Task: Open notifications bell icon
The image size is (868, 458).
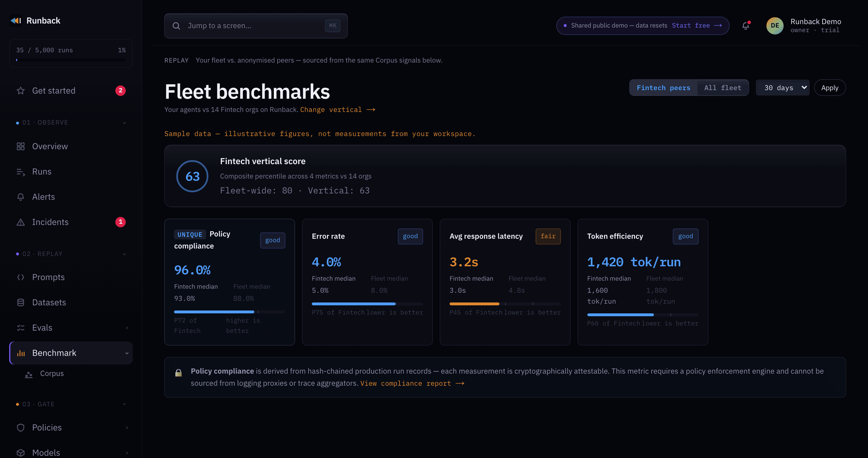Action: [746, 26]
